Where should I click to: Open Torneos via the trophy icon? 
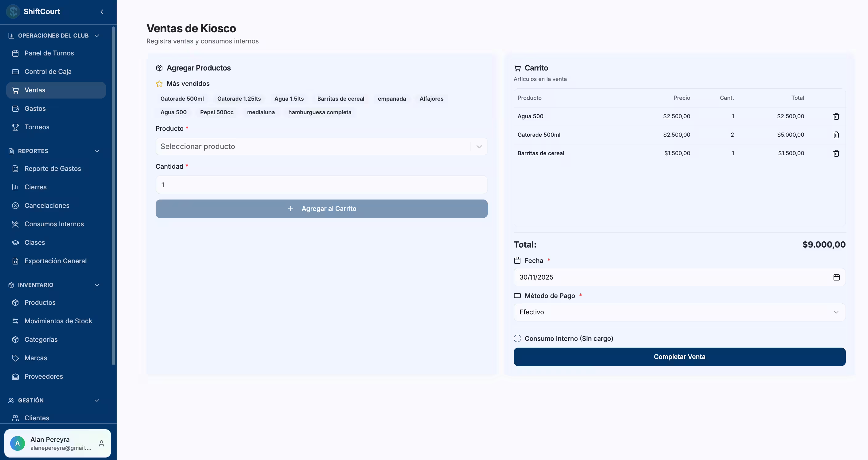tap(15, 127)
